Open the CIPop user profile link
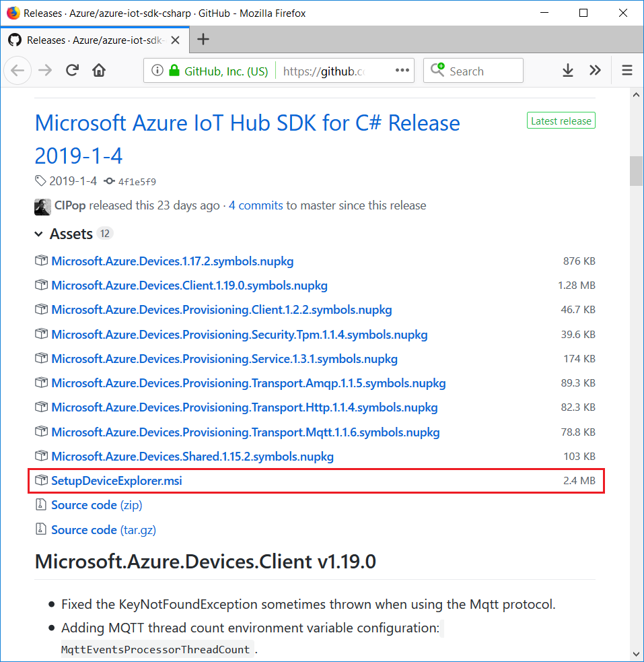 (x=70, y=205)
